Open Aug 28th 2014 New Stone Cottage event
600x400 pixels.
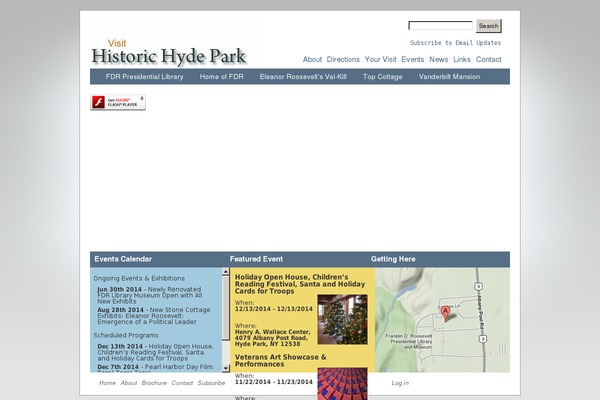point(154,315)
